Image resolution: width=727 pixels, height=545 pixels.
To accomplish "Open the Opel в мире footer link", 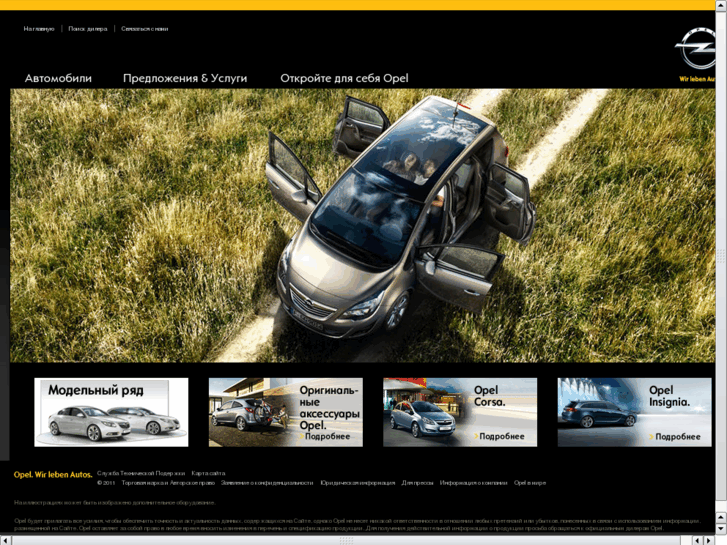I will [x=530, y=483].
